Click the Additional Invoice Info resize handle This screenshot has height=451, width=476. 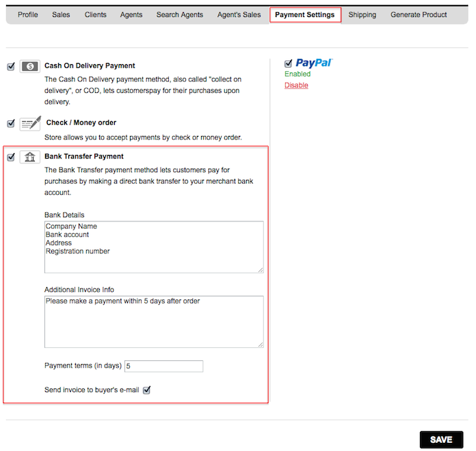pos(261,344)
